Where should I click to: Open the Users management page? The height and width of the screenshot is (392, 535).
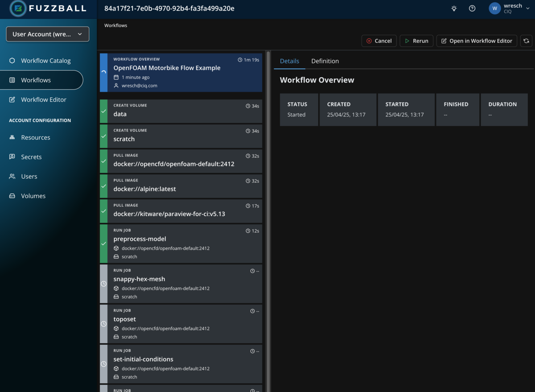tap(29, 176)
